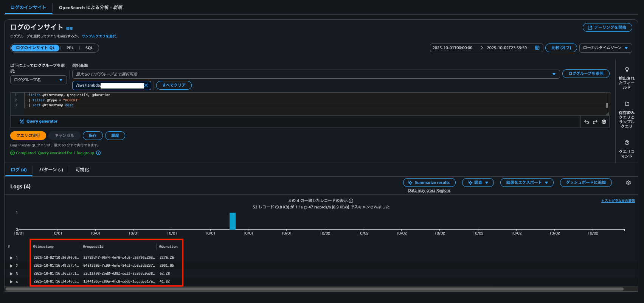The width and height of the screenshot is (644, 303).
Task: Open the detected fields lightbulb panel
Action: pos(627,70)
